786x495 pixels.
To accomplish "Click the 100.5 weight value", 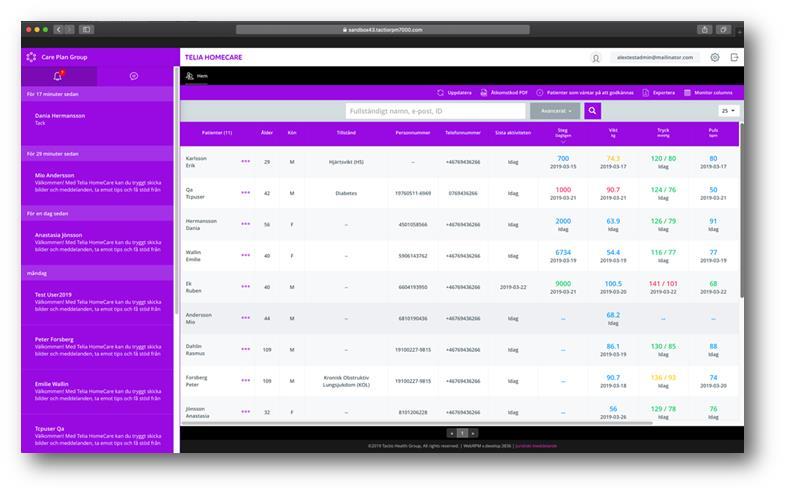I will pyautogui.click(x=613, y=283).
